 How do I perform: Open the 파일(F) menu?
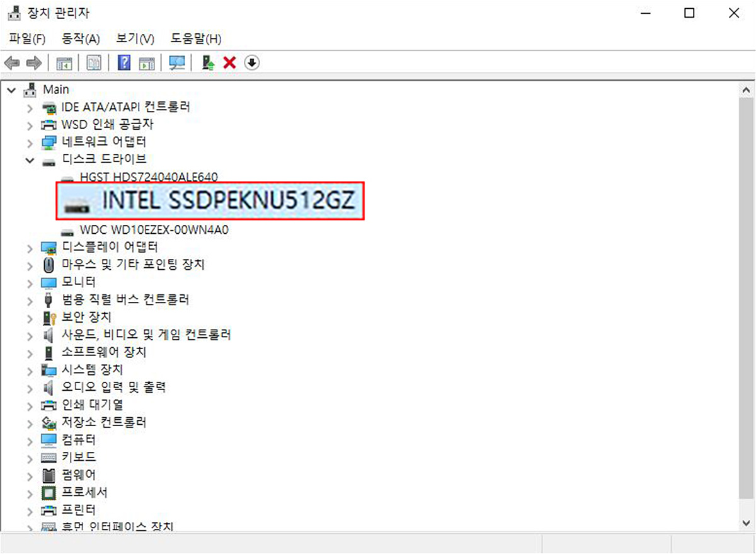27,38
